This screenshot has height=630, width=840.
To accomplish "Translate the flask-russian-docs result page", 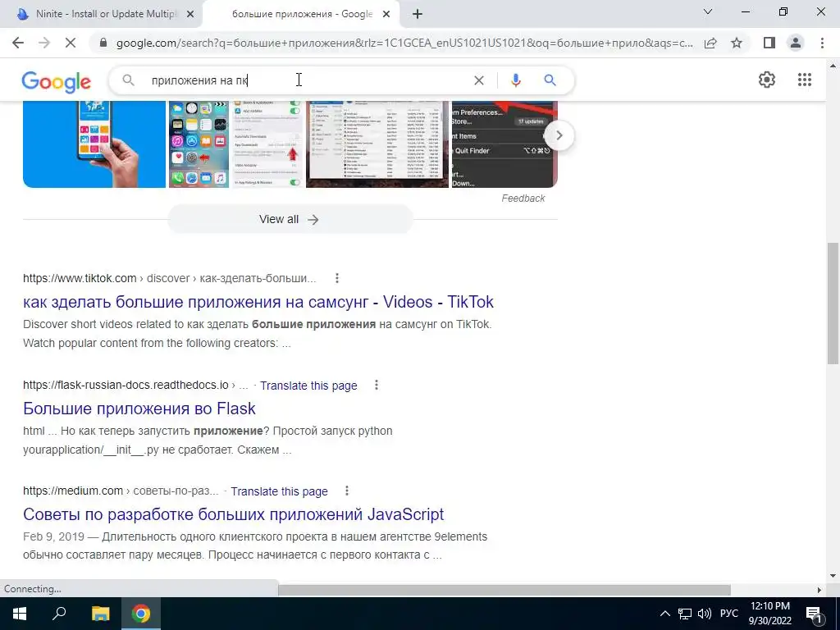I will (308, 386).
